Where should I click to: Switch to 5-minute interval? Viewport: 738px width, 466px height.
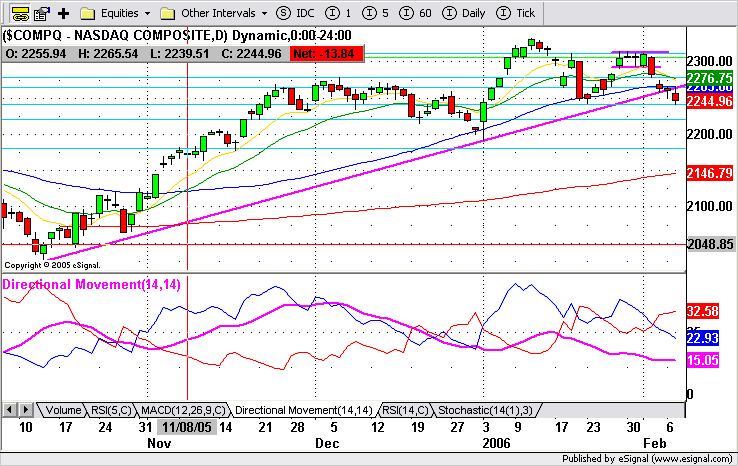pos(375,13)
